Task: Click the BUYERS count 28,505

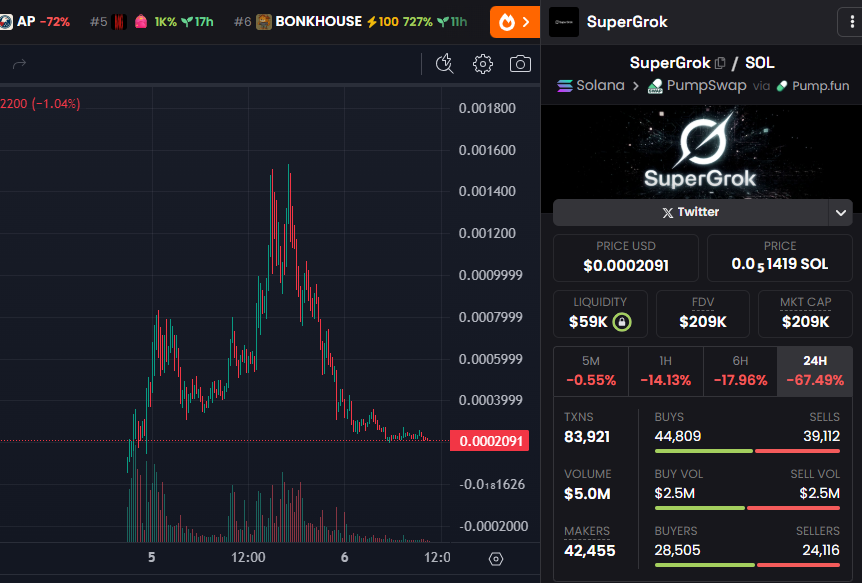Action: pyautogui.click(x=677, y=551)
